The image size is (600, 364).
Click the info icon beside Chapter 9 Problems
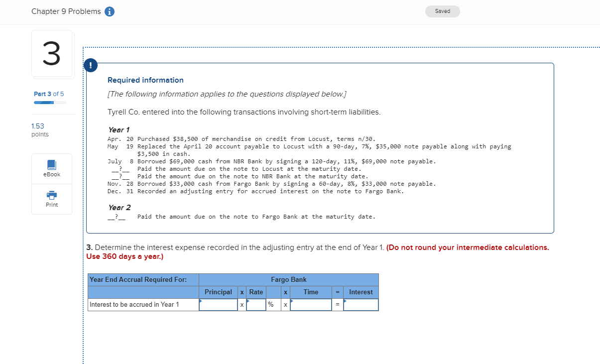point(109,11)
